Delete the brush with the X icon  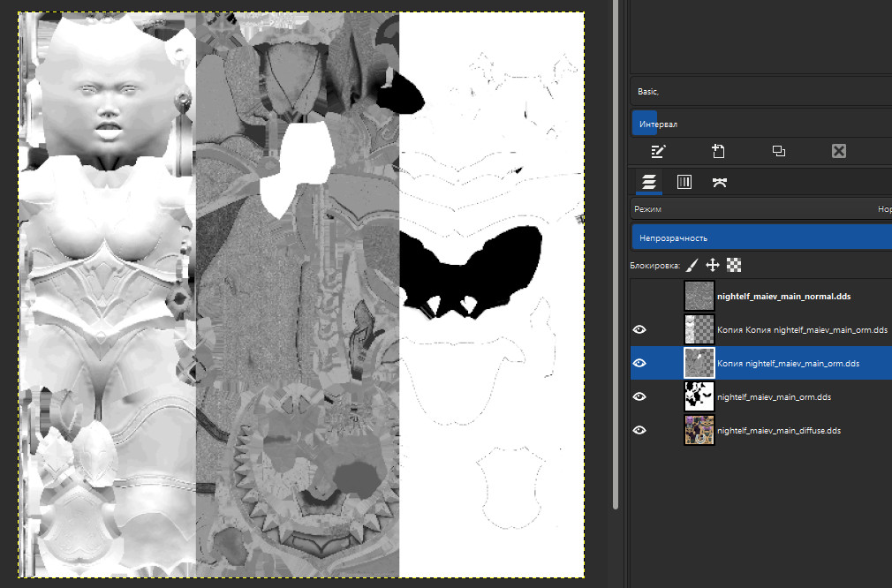click(x=838, y=151)
